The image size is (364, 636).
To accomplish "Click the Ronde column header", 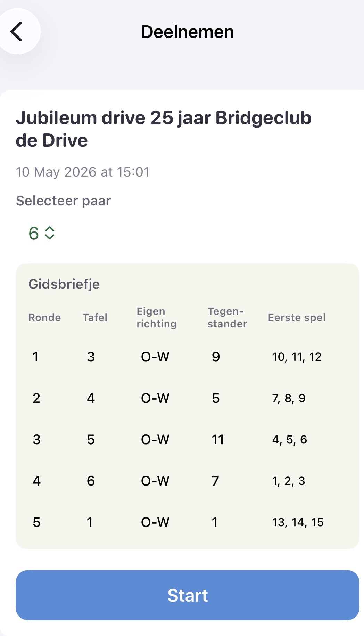I will point(44,317).
